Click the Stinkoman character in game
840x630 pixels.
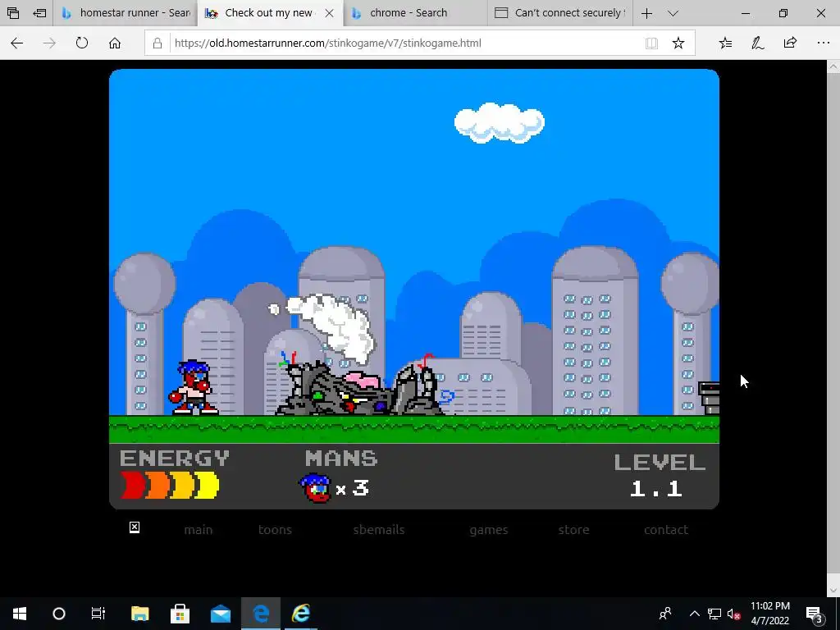pos(193,387)
